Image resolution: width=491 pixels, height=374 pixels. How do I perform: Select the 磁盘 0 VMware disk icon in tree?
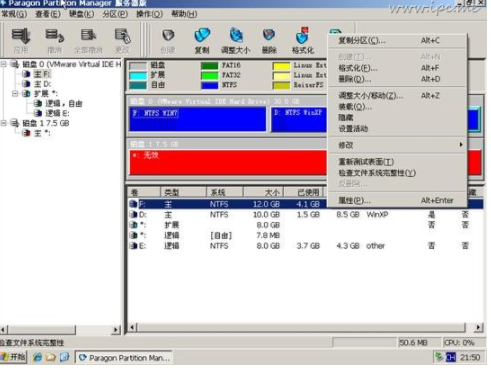[15, 64]
